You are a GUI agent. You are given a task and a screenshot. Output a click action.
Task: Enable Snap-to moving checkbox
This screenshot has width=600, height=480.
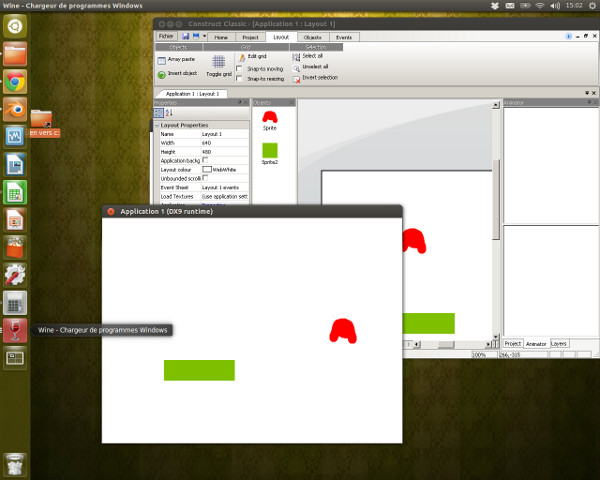[239, 69]
